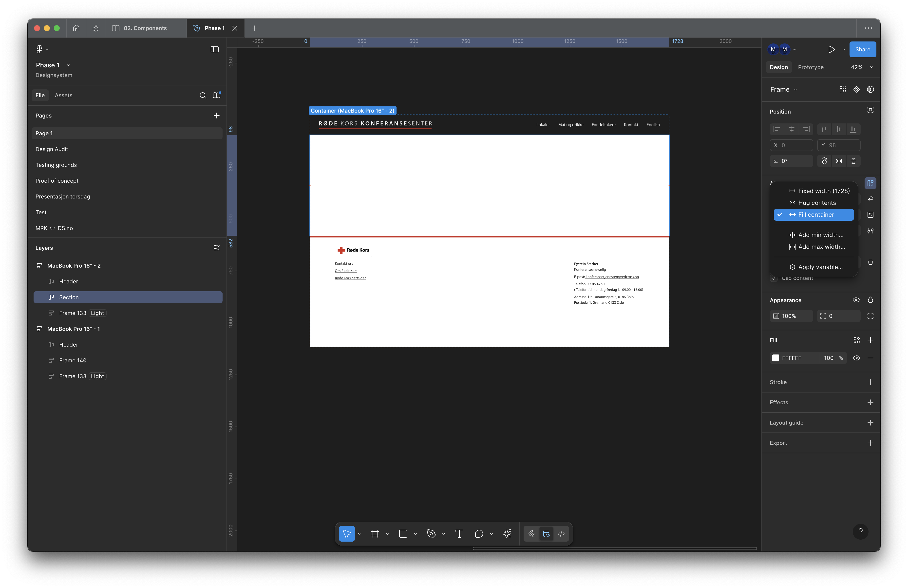This screenshot has width=908, height=588.
Task: Click the white fill color swatch
Action: (x=776, y=358)
